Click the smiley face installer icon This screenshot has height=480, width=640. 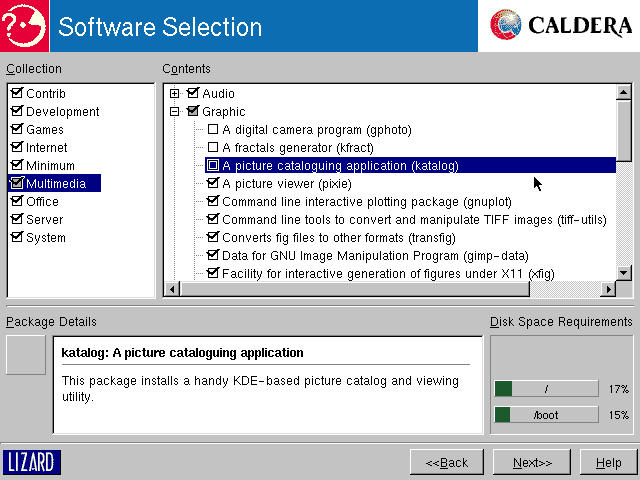[x=25, y=25]
